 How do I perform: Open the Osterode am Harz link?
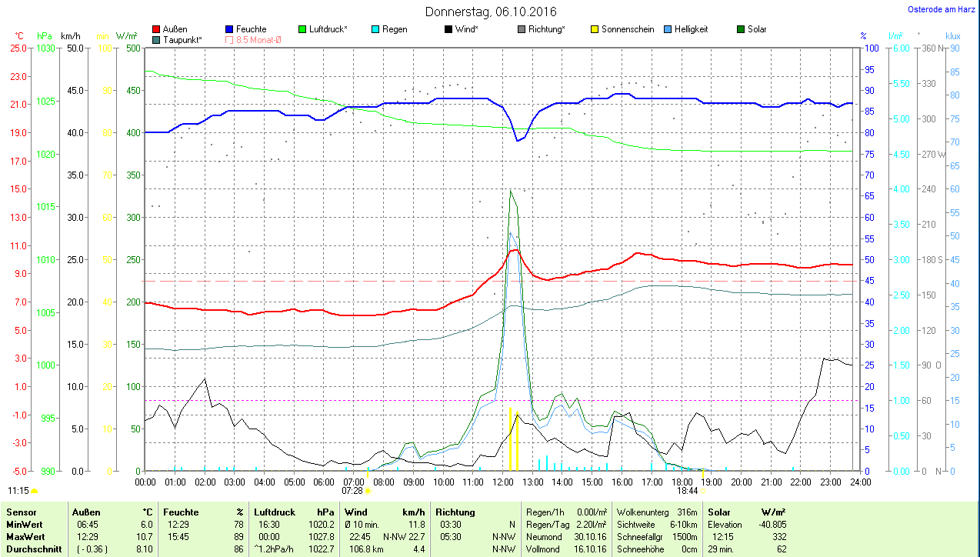pos(942,9)
